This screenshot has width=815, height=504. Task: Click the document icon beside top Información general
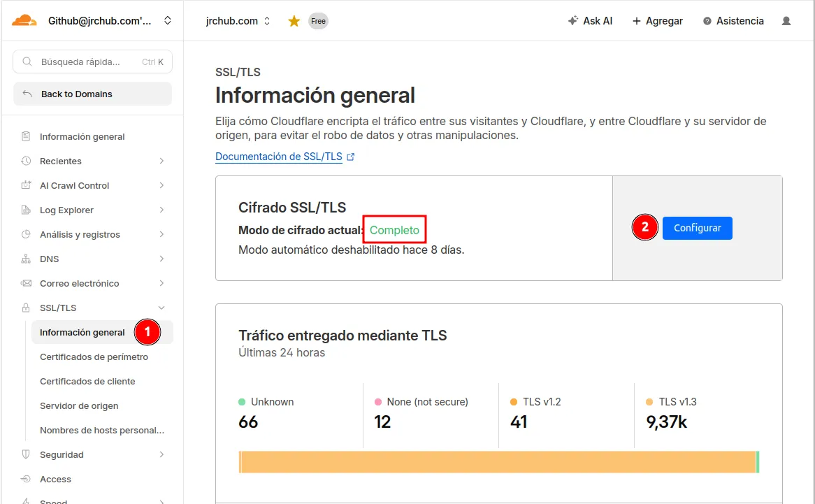25,136
